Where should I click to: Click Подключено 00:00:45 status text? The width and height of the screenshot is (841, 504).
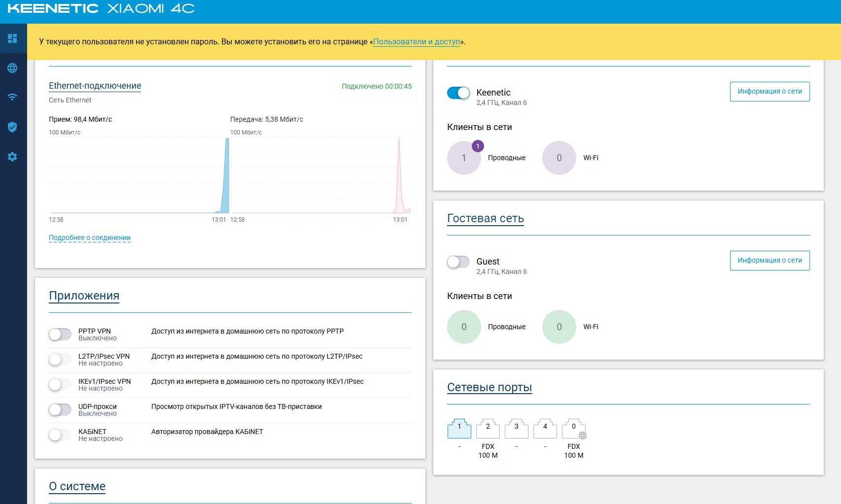377,86
